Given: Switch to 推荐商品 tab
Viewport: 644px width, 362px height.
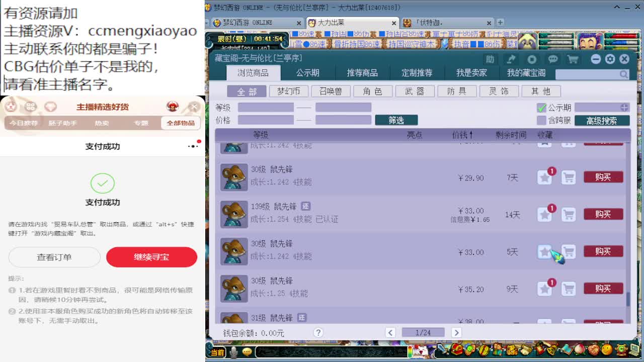Looking at the screenshot, I should tap(362, 73).
